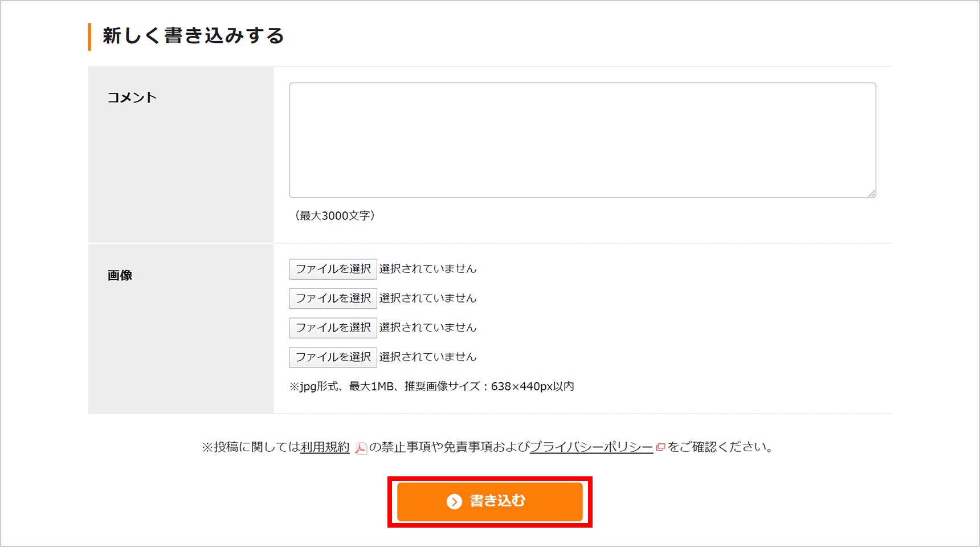Click the first ファイルを選択 button

pos(333,269)
